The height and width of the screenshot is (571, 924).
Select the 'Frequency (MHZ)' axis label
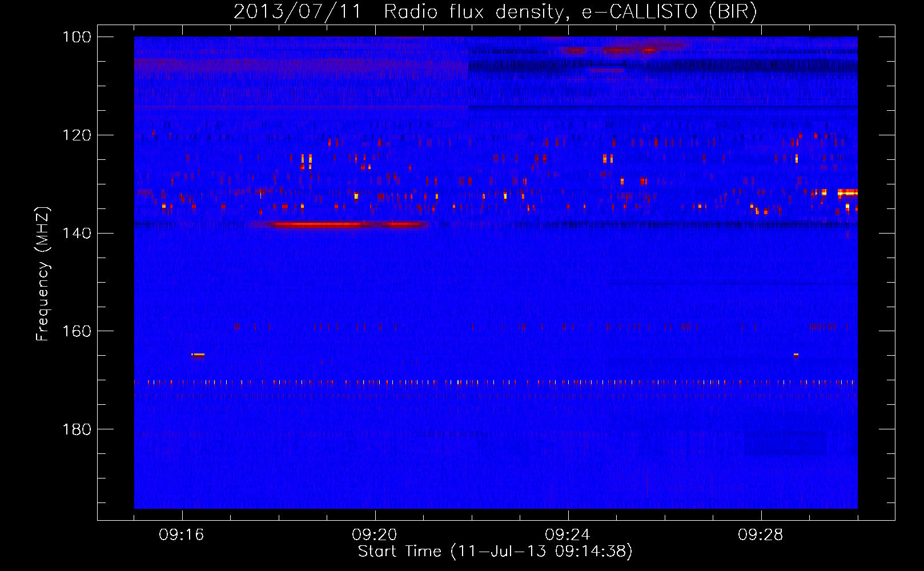pyautogui.click(x=43, y=274)
